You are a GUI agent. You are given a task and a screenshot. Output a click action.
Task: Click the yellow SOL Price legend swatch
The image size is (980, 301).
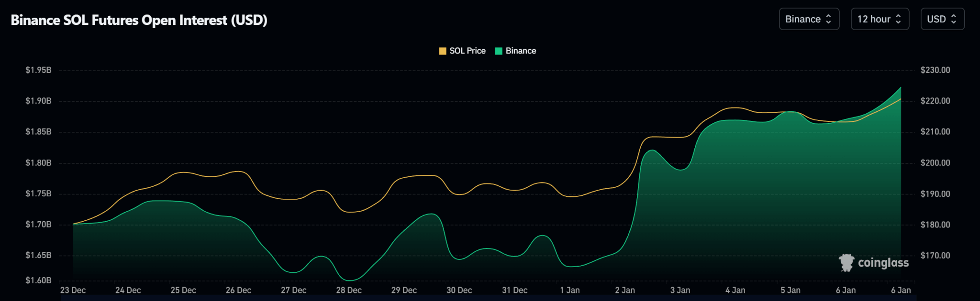point(443,51)
